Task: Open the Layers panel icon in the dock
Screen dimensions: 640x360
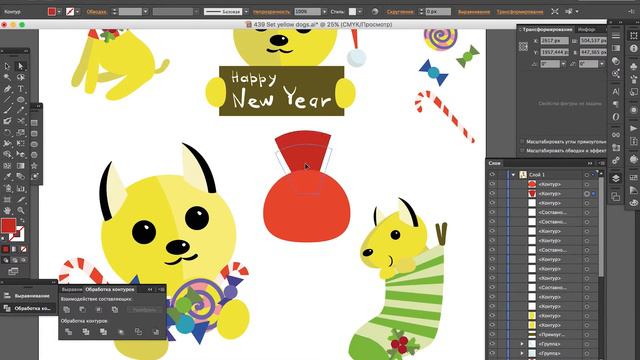Action: pyautogui.click(x=616, y=178)
